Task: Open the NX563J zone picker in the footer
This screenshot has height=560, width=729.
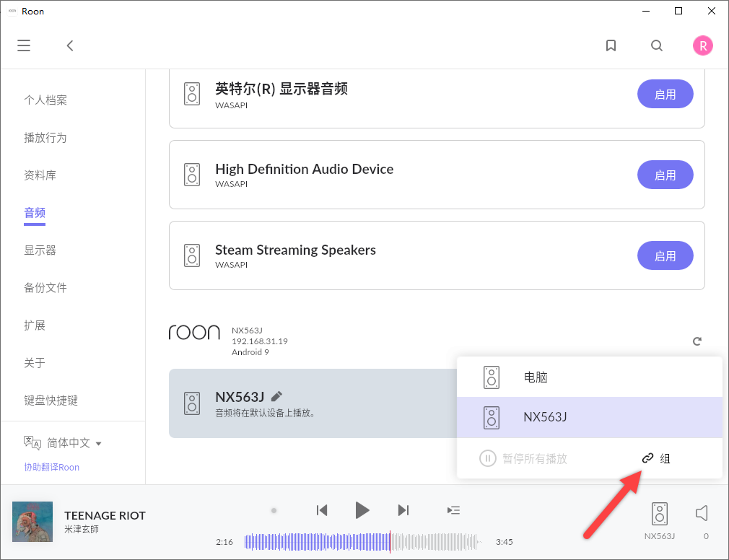Action: tap(659, 521)
